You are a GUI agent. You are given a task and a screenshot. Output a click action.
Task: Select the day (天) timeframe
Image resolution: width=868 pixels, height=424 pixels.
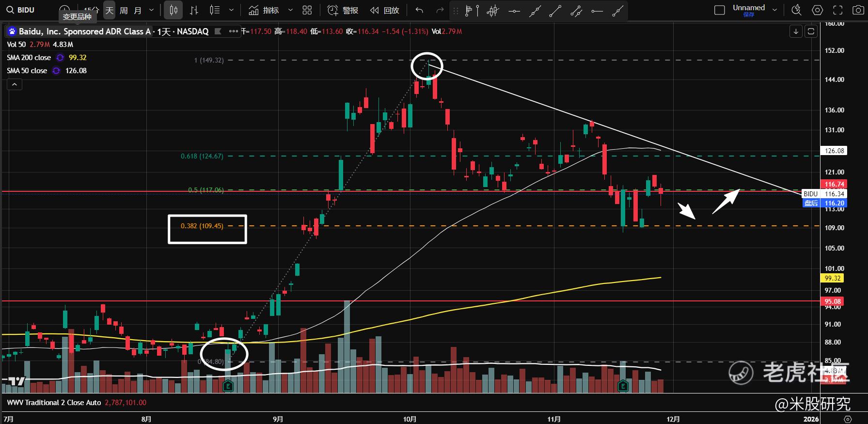coord(110,10)
